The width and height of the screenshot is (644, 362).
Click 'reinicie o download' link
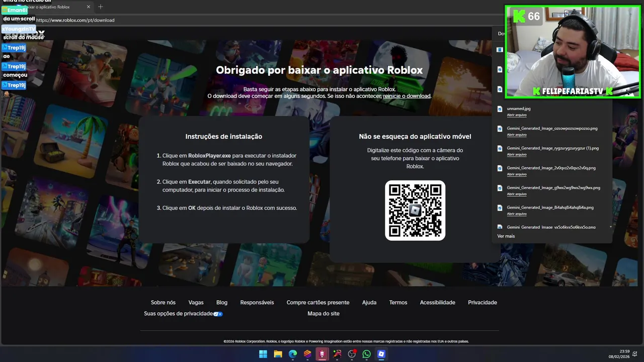[407, 96]
